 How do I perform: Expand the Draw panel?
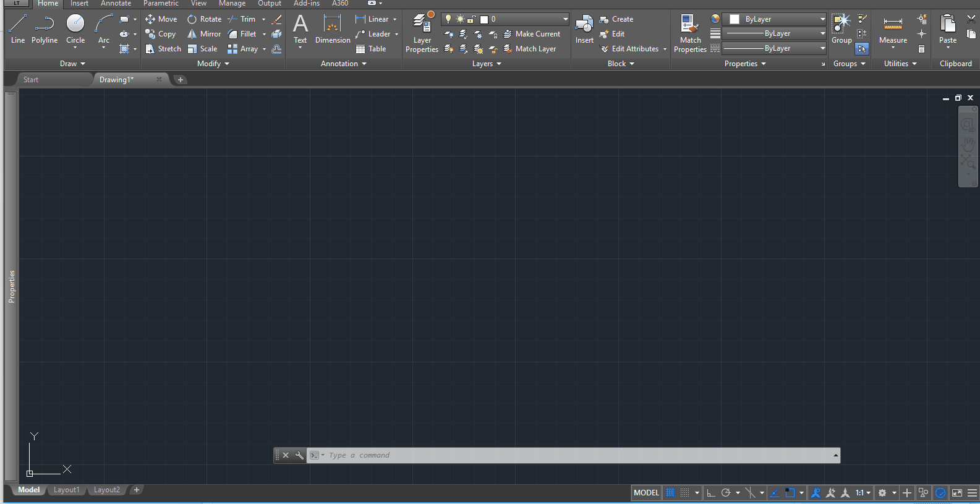(72, 64)
